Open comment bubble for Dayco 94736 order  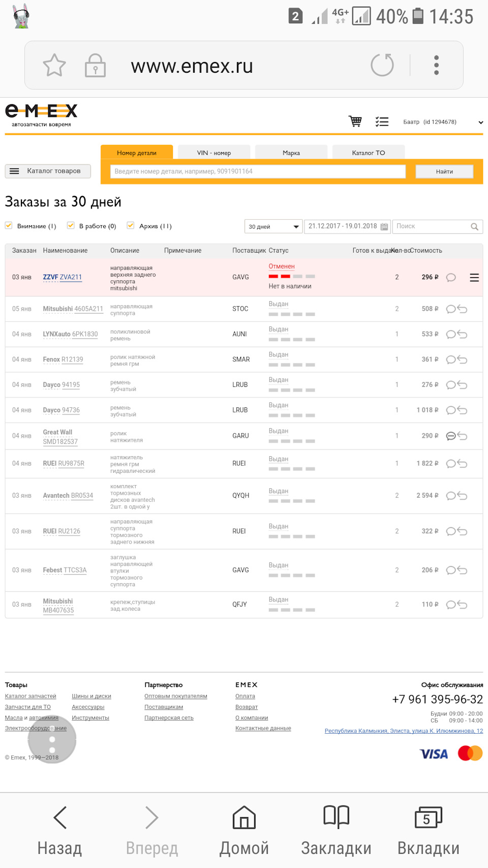pyautogui.click(x=450, y=410)
